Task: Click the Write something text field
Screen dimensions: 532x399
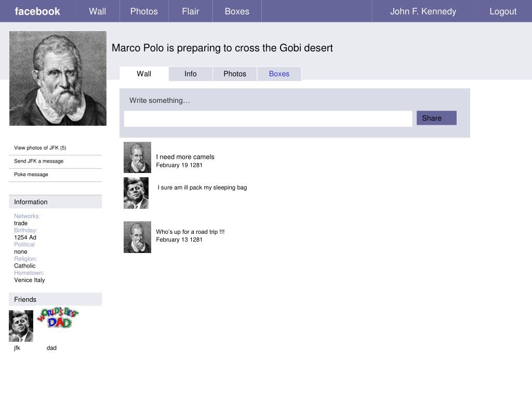Action: [x=268, y=118]
